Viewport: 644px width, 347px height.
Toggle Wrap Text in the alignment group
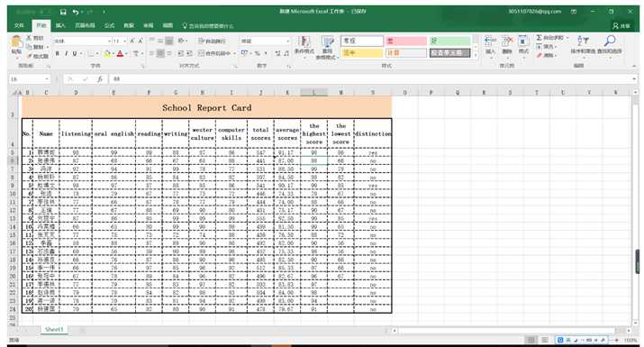click(212, 41)
